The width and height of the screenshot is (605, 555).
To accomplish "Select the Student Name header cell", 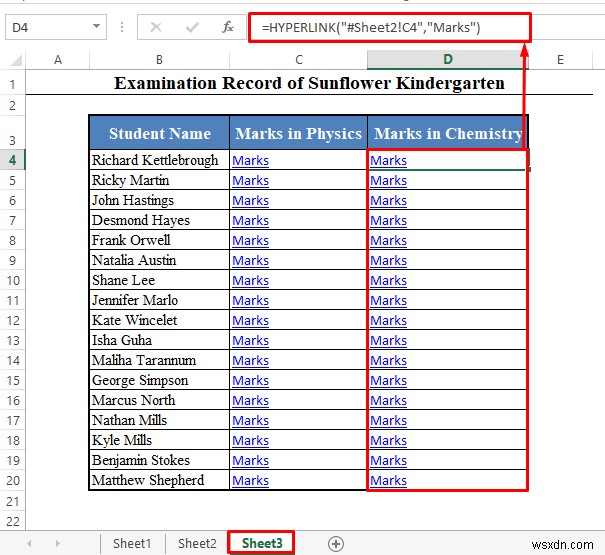I will (159, 133).
